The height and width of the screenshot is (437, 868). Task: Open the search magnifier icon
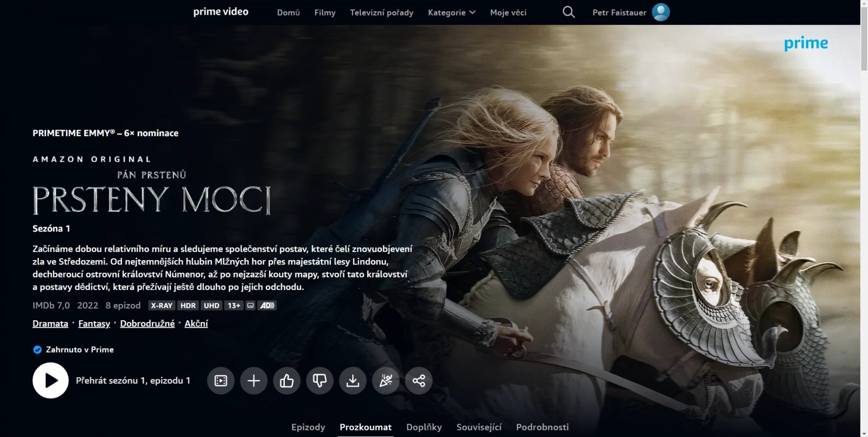[569, 12]
